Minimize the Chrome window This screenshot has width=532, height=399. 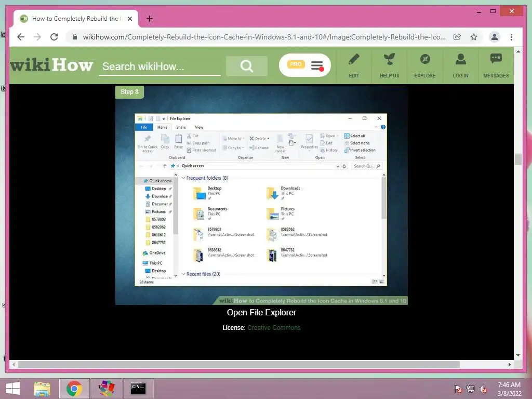coord(478,11)
